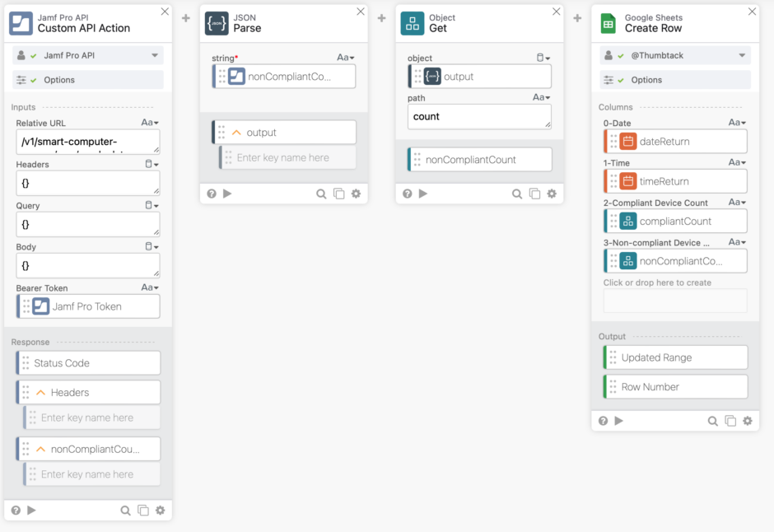
Task: Open settings gear of the Object Get card
Action: [x=552, y=194]
